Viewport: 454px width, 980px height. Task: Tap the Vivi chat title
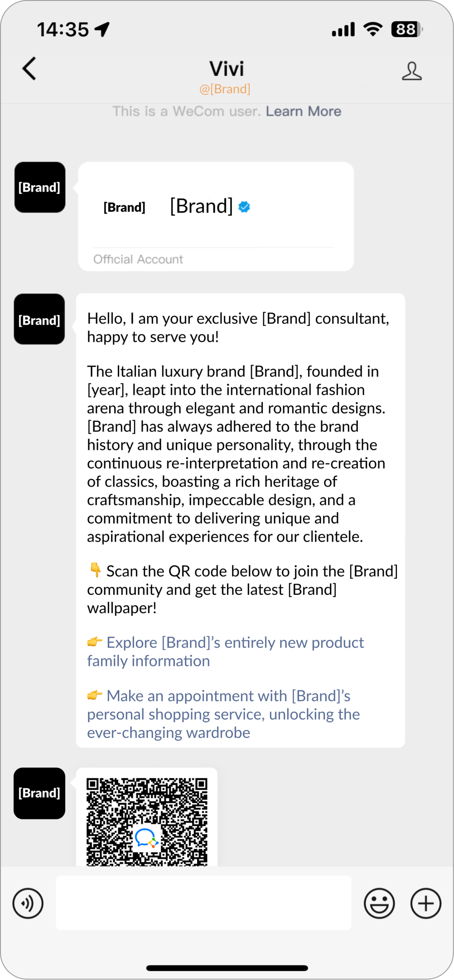point(227,69)
